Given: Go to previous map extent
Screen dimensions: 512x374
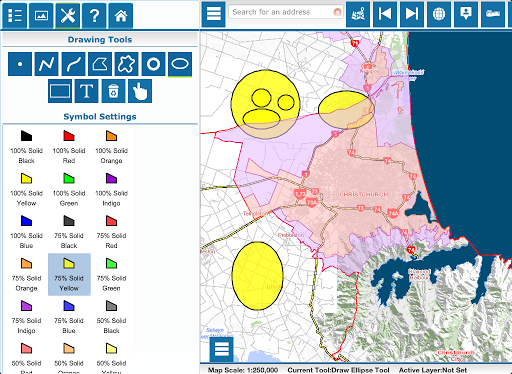Looking at the screenshot, I should point(385,14).
